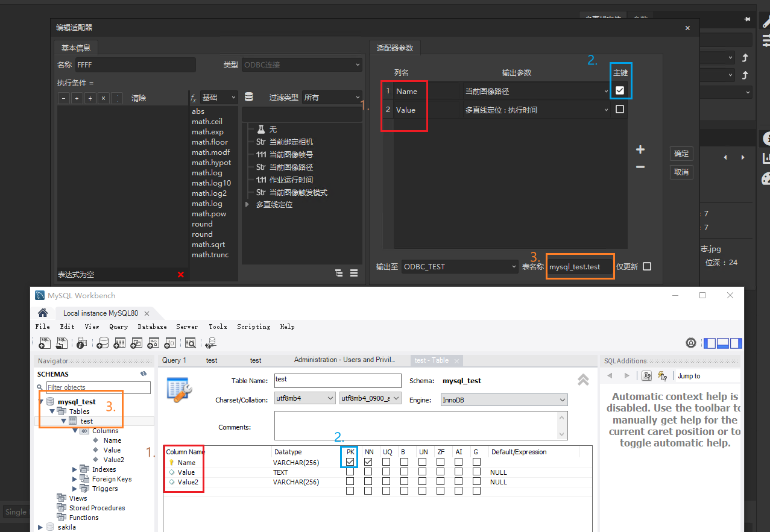Image resolution: width=770 pixels, height=532 pixels.
Task: Open the 基础 function category dropdown
Action: pyautogui.click(x=219, y=97)
